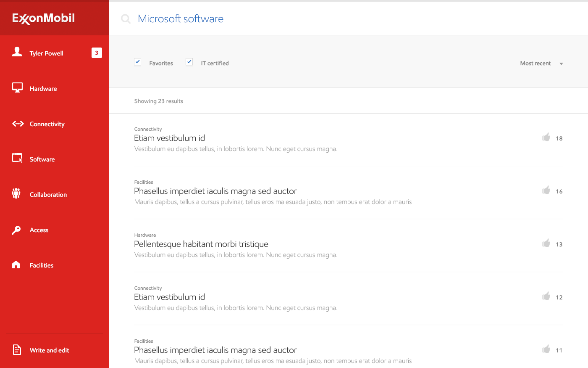588x368 pixels.
Task: Click the Access key icon
Action: (16, 230)
